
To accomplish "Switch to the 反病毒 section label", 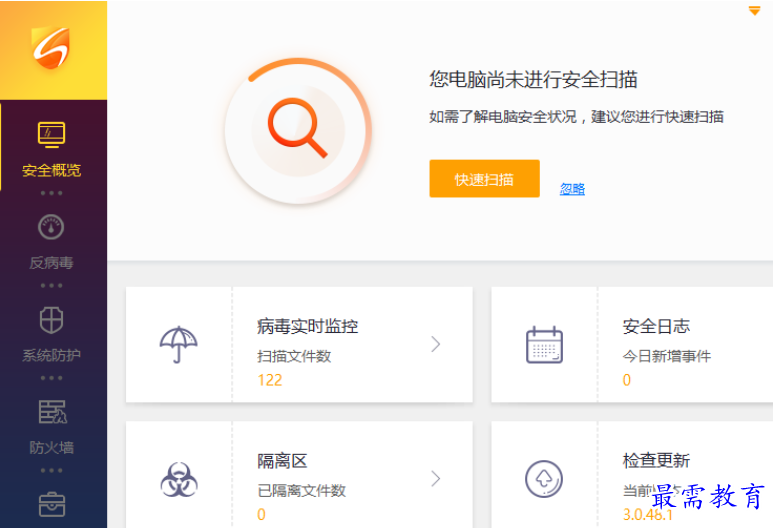I will click(51, 263).
